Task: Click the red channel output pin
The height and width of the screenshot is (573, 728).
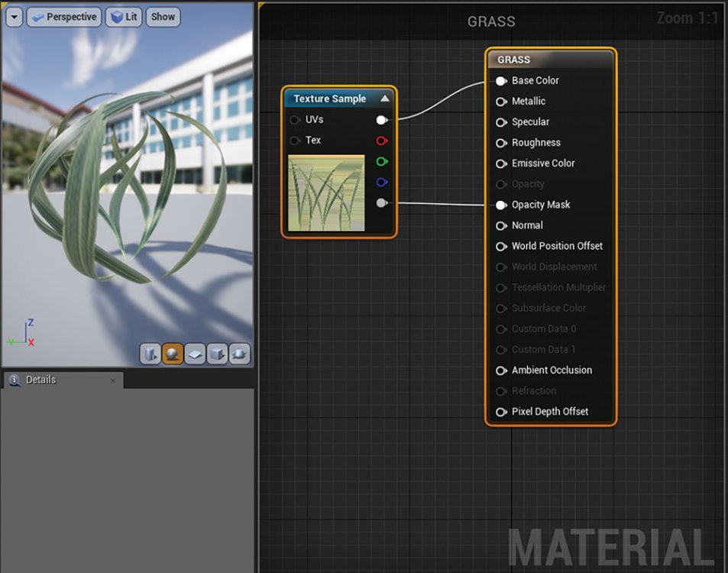Action: [x=382, y=141]
